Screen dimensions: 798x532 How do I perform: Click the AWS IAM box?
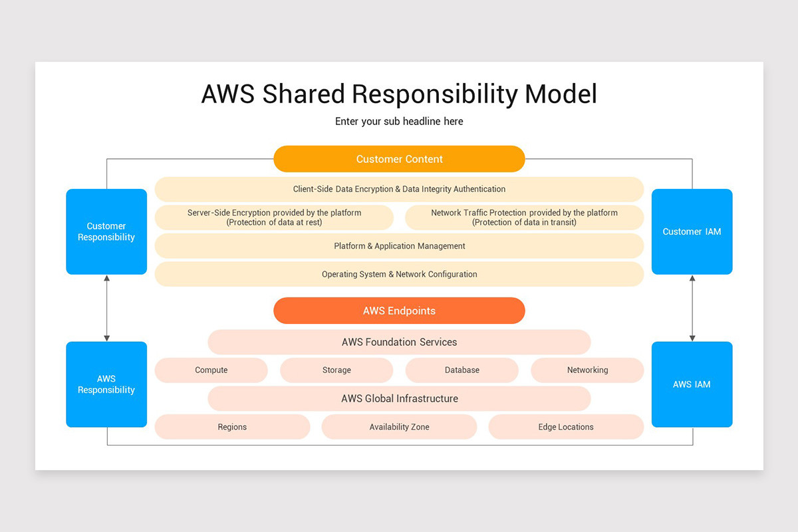click(x=692, y=384)
